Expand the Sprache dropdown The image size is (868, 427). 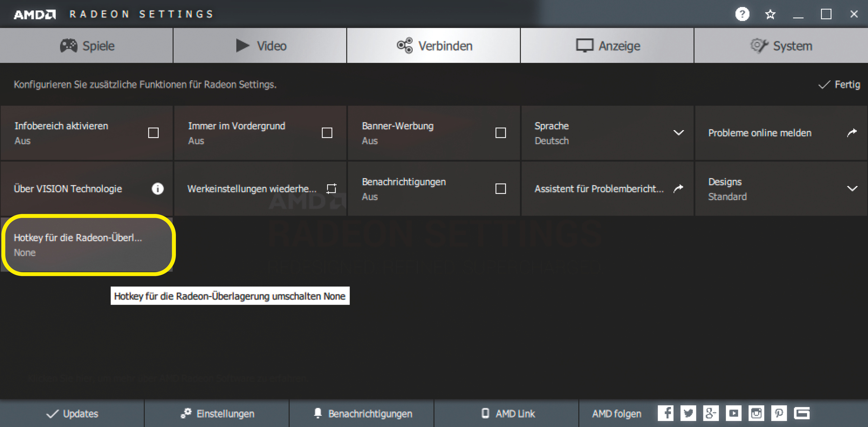[678, 133]
